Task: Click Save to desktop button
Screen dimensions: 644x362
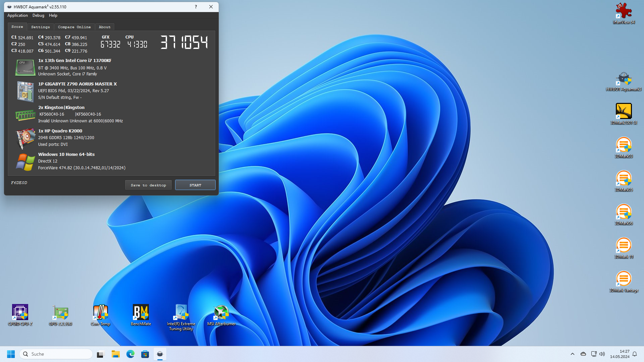Action: click(148, 185)
